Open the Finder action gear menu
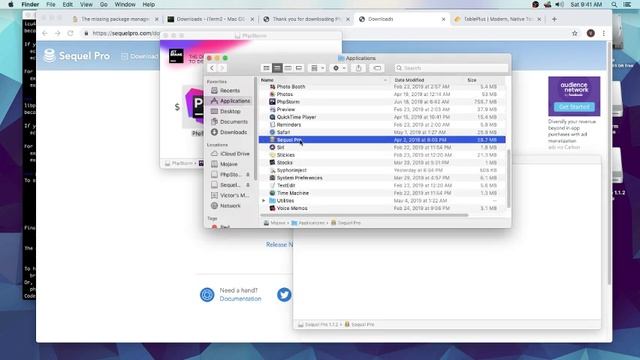The image size is (640, 360). [339, 68]
